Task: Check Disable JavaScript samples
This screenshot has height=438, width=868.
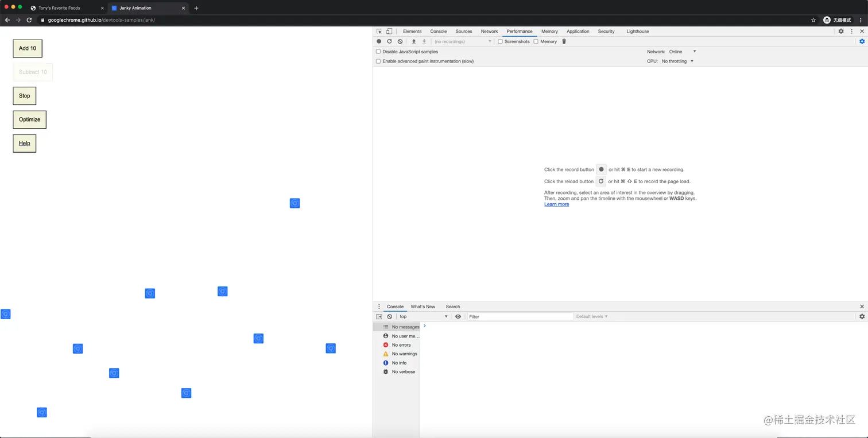Action: coord(378,52)
